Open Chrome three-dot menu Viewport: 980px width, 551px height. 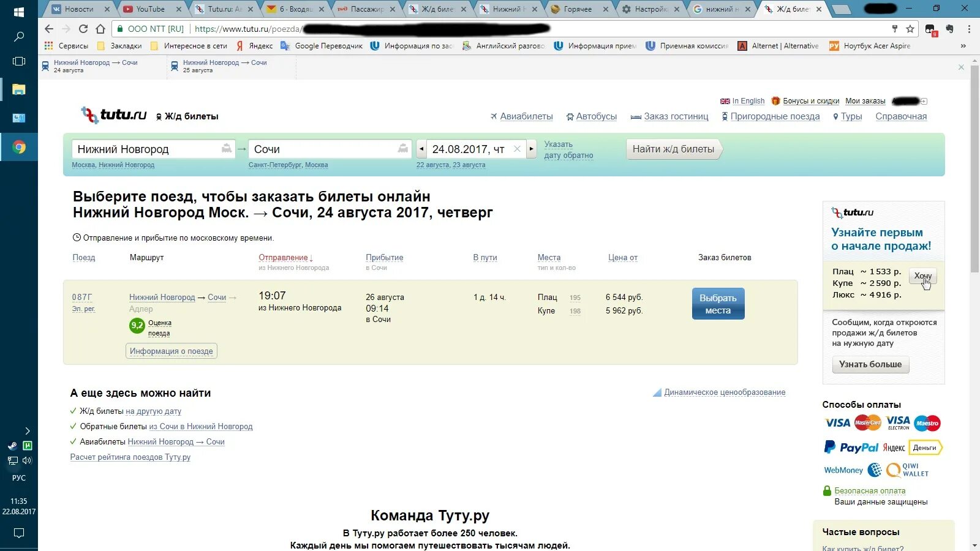[x=969, y=29]
